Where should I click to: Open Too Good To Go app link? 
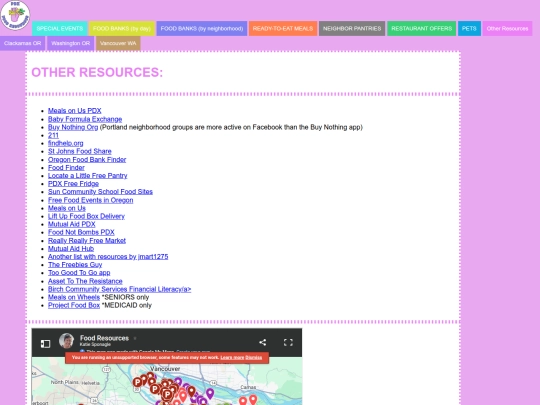[x=79, y=272]
